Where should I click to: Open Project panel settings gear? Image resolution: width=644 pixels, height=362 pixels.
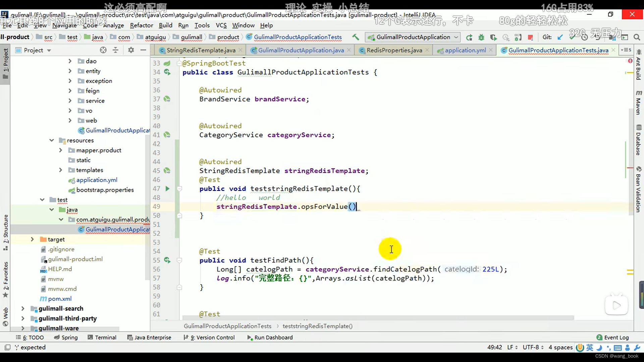point(131,50)
